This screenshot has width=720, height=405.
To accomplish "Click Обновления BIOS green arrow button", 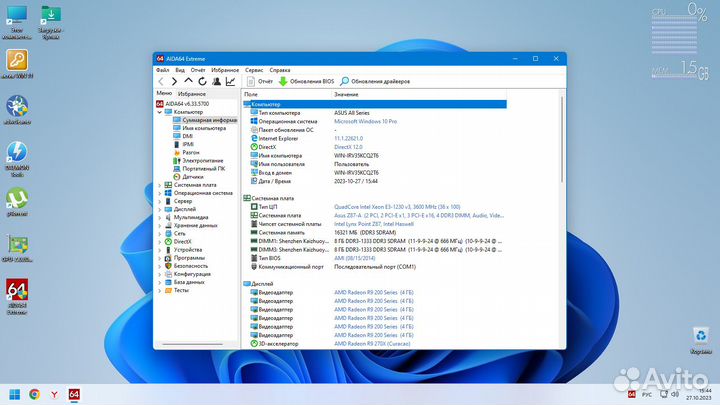I will tap(307, 81).
